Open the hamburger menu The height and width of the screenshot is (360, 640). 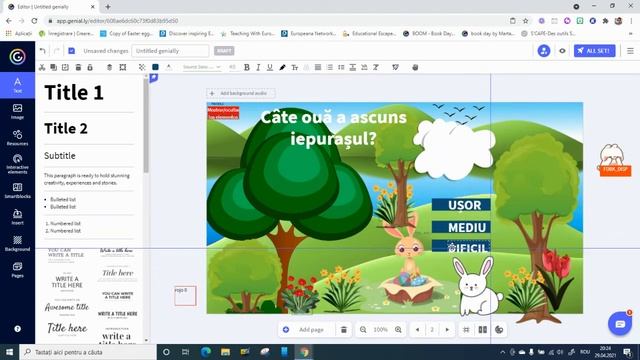630,51
